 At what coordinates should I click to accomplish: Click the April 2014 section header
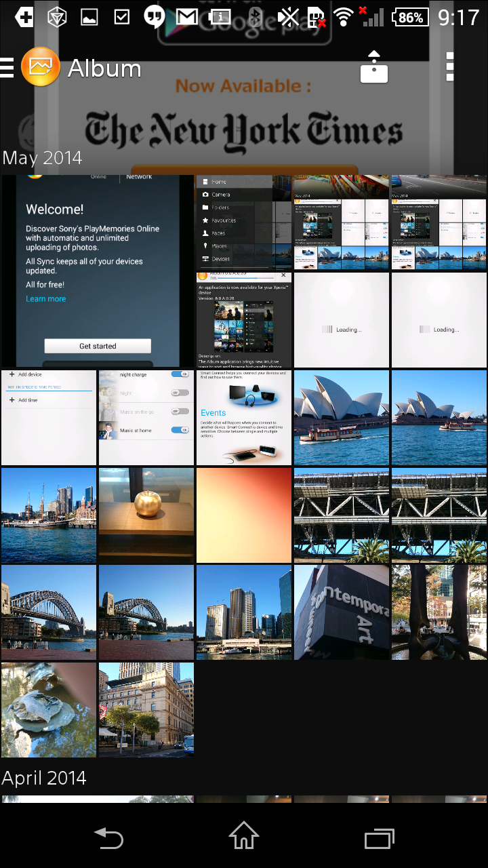click(44, 778)
